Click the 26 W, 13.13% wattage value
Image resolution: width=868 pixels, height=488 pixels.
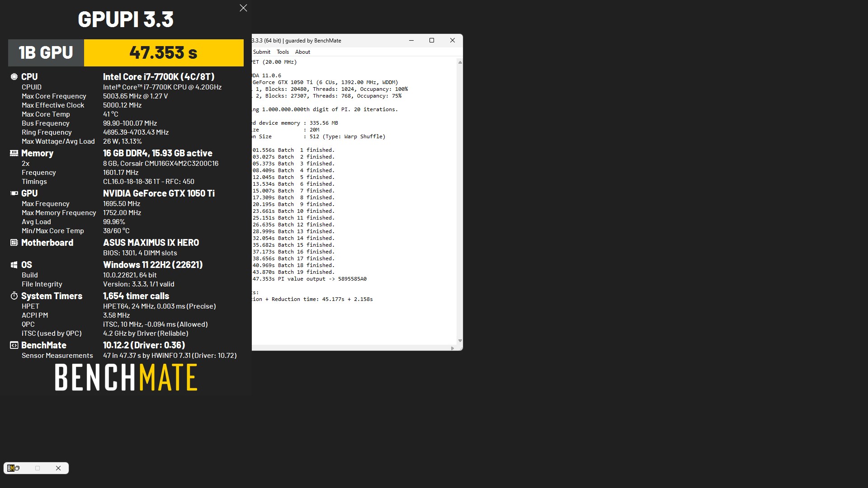123,141
